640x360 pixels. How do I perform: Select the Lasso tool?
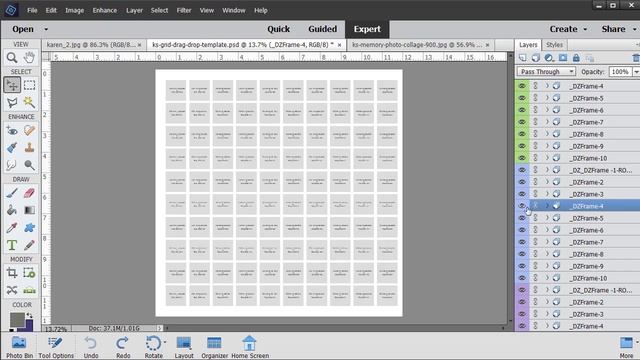coord(12,102)
